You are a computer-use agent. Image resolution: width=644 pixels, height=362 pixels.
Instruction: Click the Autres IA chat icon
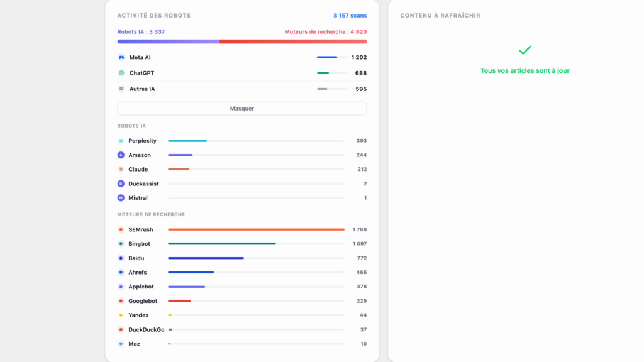click(x=121, y=89)
